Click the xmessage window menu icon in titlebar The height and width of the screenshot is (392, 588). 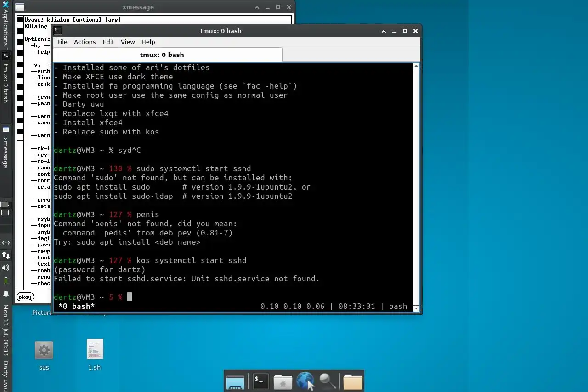pyautogui.click(x=20, y=7)
